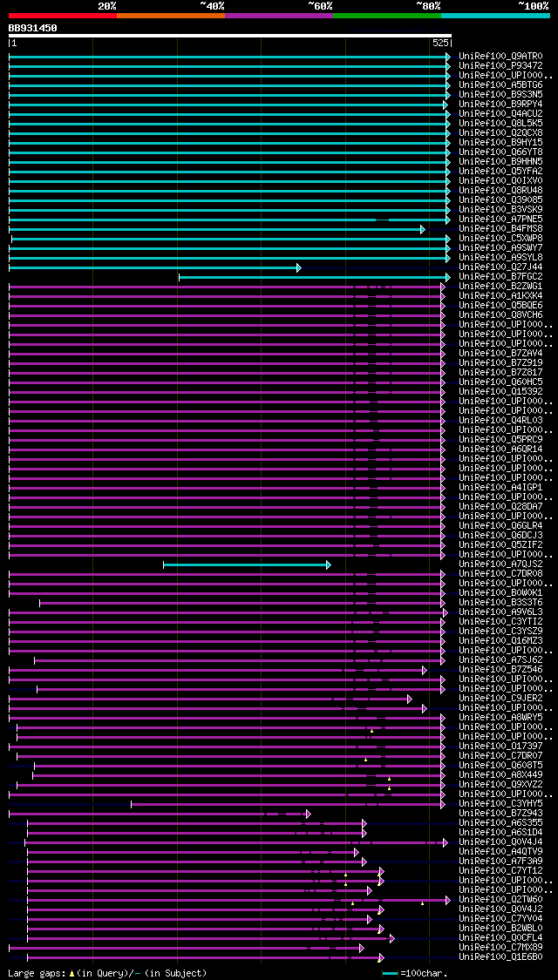Open hit UniRef100_Q4ACU2

click(x=500, y=114)
